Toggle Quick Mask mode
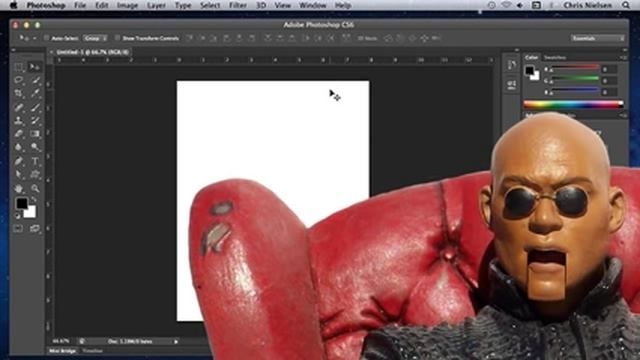This screenshot has width=640, height=360. (x=18, y=229)
